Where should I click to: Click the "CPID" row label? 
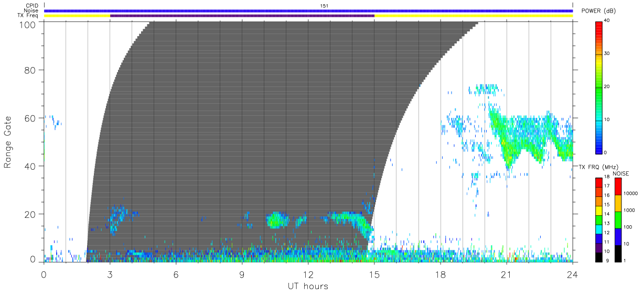(33, 6)
